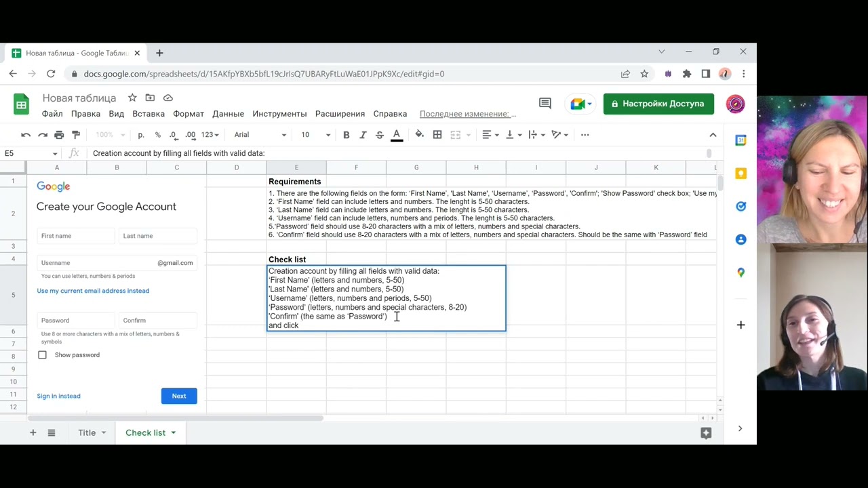Add a new sheet with the plus button
Image resolution: width=868 pixels, height=488 pixels.
(33, 432)
